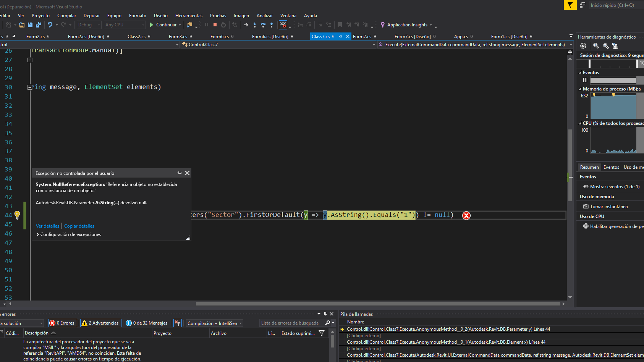Select the Application Insights lightbulb icon
The width and height of the screenshot is (644, 362).
point(383,24)
